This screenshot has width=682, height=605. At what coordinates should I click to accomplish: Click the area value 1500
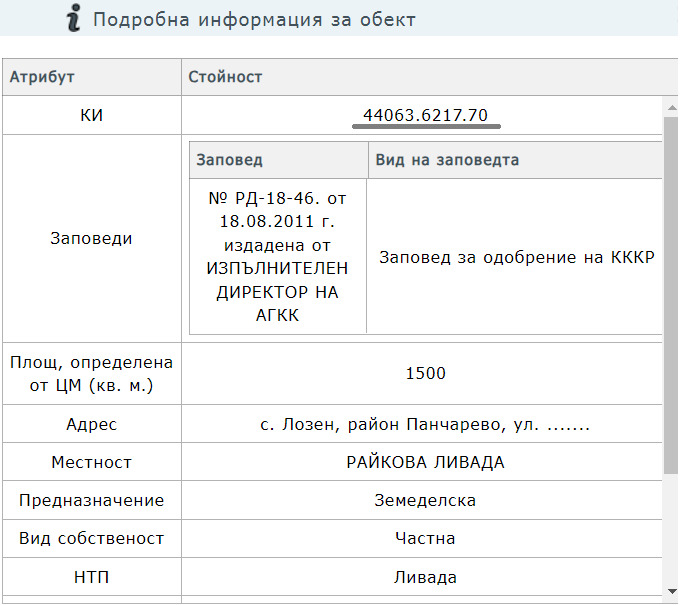tap(425, 374)
